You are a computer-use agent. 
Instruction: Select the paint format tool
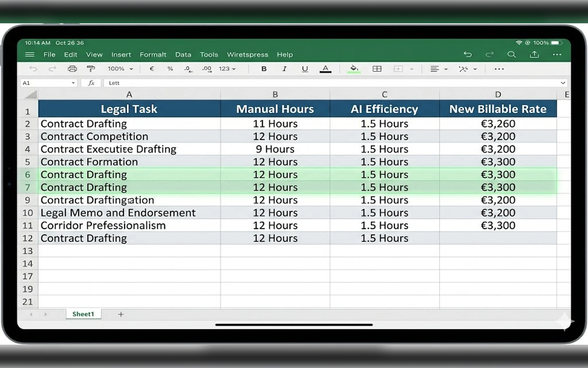91,69
